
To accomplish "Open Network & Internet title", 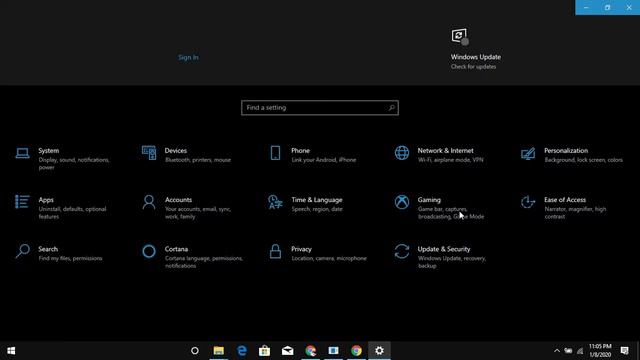I will 445,151.
